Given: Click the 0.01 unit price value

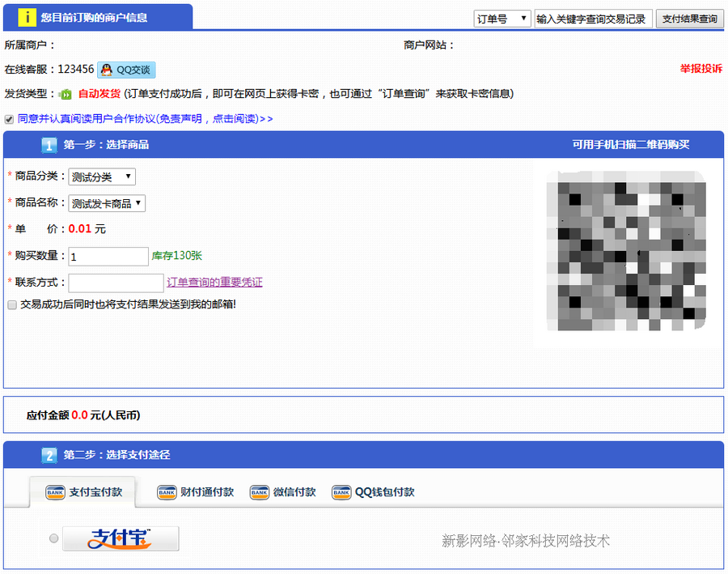Looking at the screenshot, I should [x=80, y=228].
